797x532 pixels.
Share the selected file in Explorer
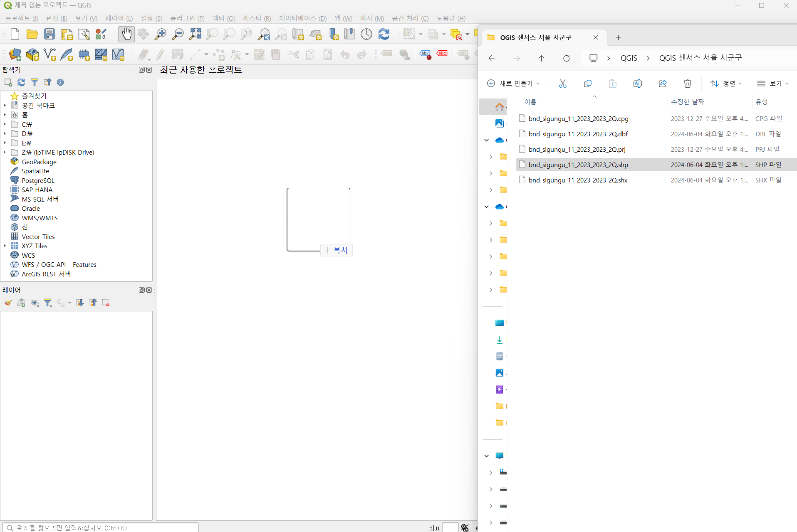click(663, 84)
